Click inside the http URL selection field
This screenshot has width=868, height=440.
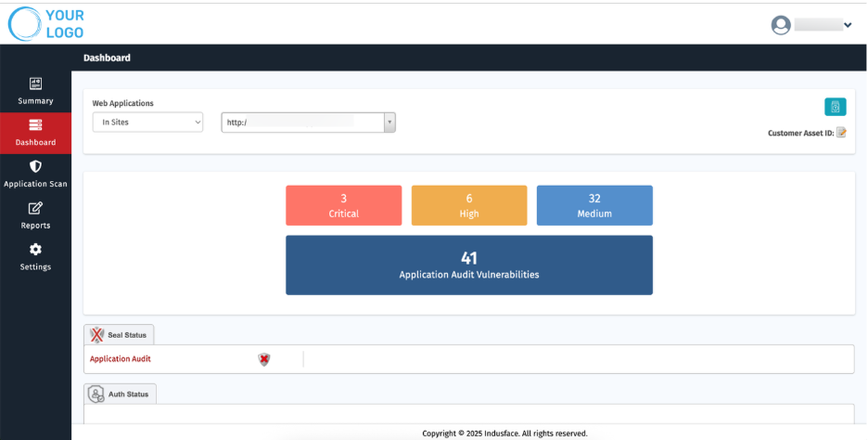303,123
